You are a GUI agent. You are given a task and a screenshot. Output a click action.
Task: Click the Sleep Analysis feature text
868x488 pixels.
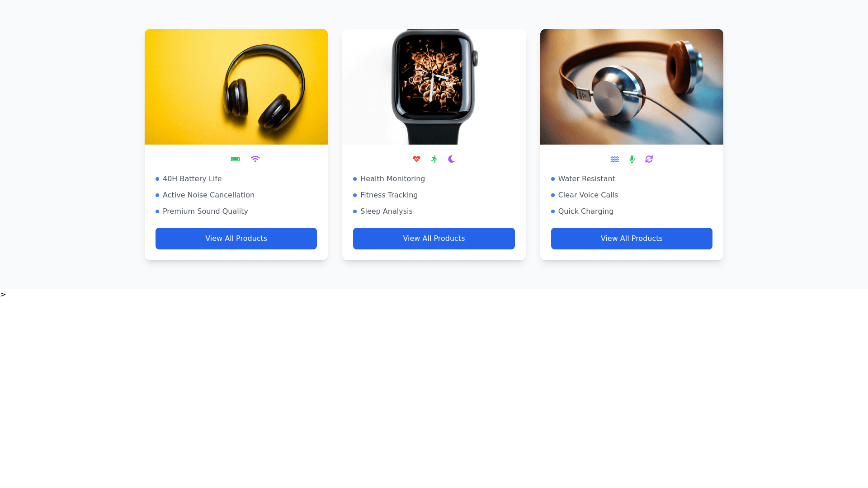[386, 211]
